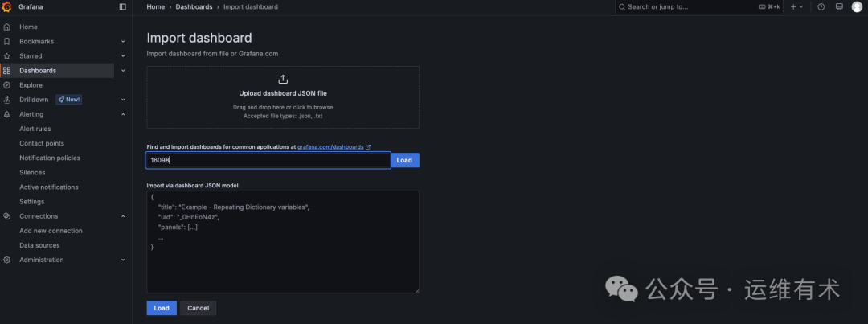Click the external link icon after grafana.com/dashboards
This screenshot has height=324, width=868.
coord(368,147)
